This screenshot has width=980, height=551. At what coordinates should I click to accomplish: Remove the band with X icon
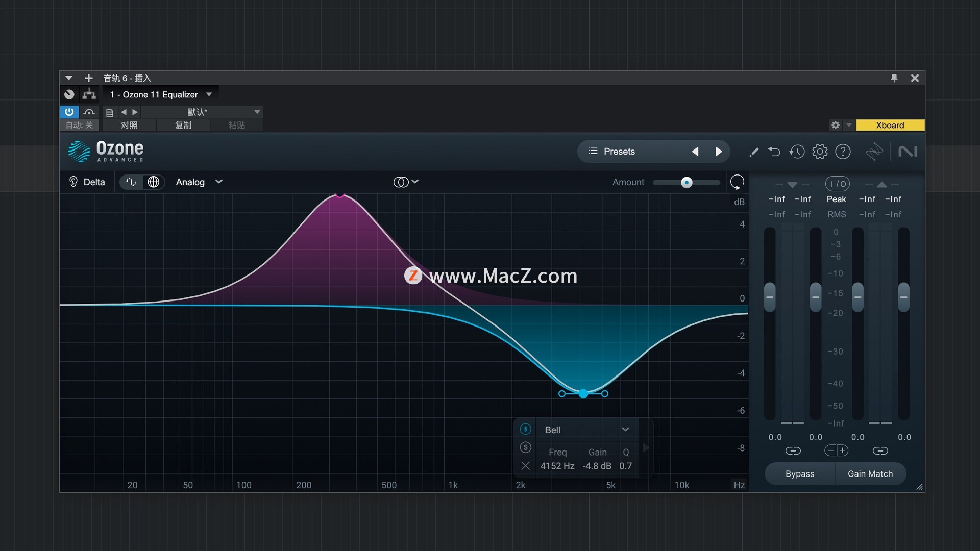click(x=525, y=466)
